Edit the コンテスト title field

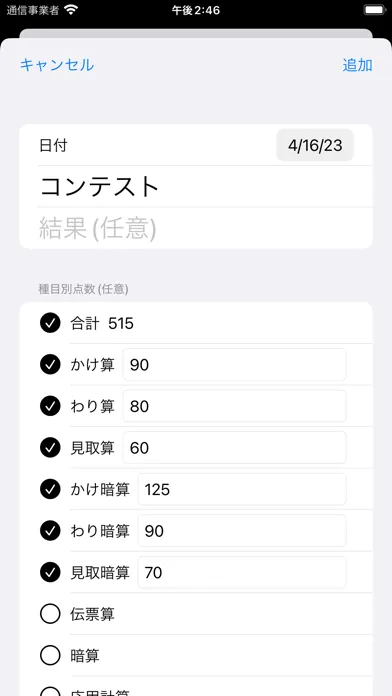click(205, 186)
